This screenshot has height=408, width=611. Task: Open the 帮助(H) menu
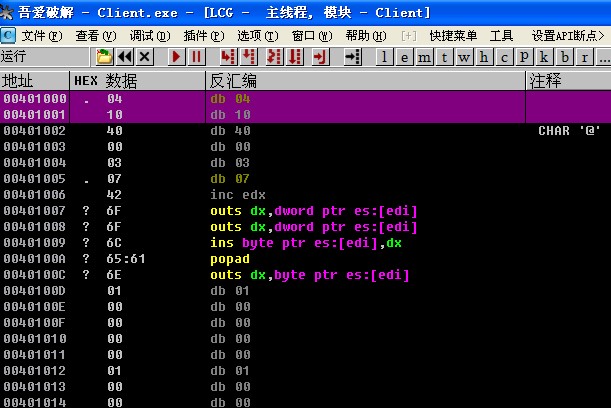click(x=366, y=36)
